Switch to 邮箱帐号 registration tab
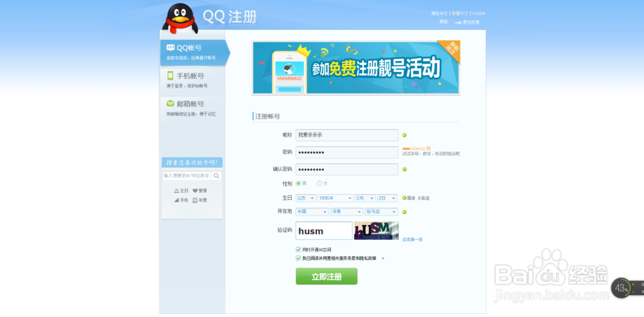 click(x=193, y=108)
